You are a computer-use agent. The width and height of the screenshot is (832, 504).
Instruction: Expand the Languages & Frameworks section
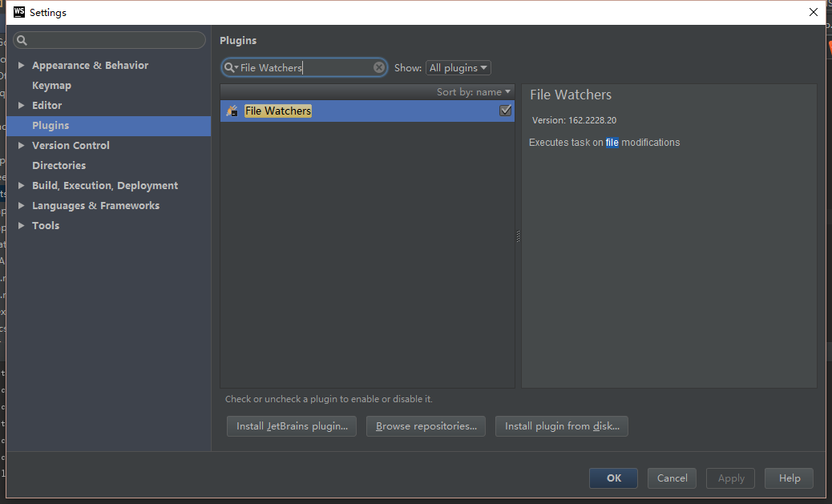(x=21, y=205)
